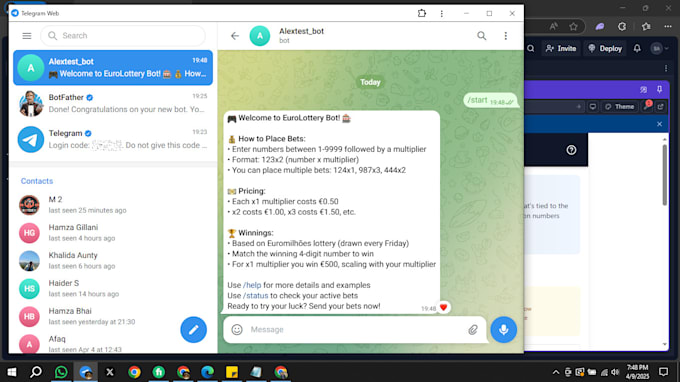Click Invite button in background browser window

[x=561, y=49]
